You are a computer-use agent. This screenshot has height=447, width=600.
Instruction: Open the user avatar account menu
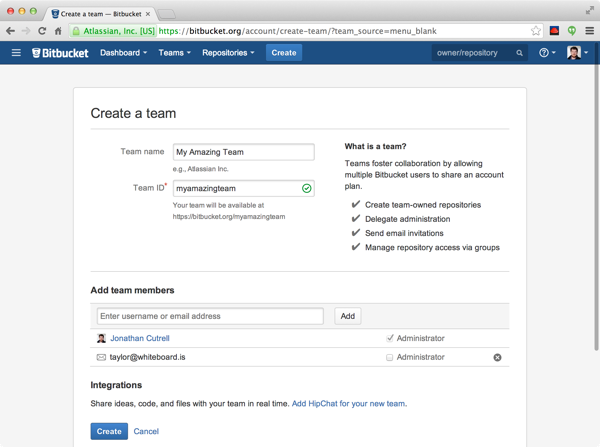click(576, 53)
